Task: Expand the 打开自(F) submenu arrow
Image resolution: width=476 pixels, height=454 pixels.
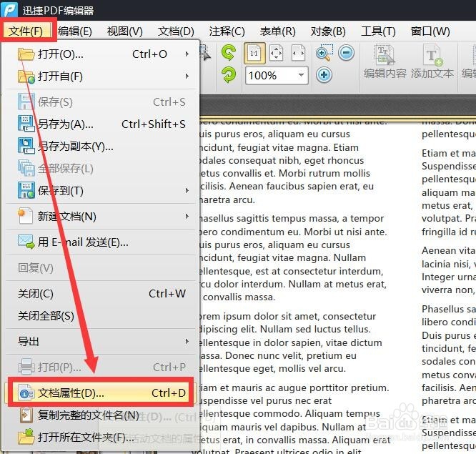Action: tap(187, 76)
